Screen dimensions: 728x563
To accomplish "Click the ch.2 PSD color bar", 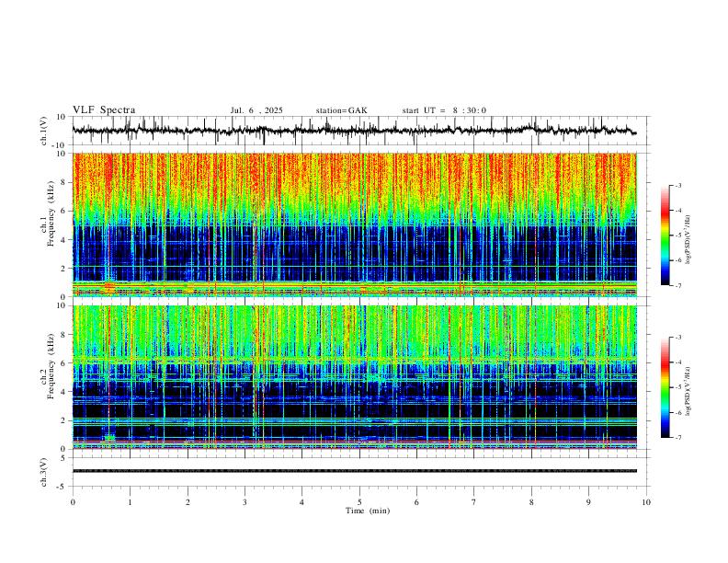I will [665, 387].
